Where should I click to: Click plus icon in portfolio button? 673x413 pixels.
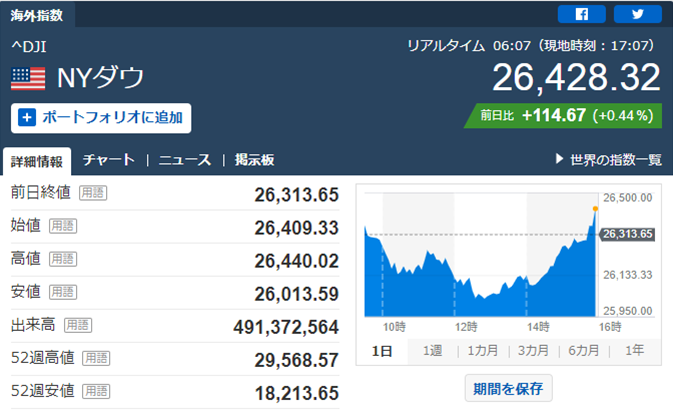[27, 117]
